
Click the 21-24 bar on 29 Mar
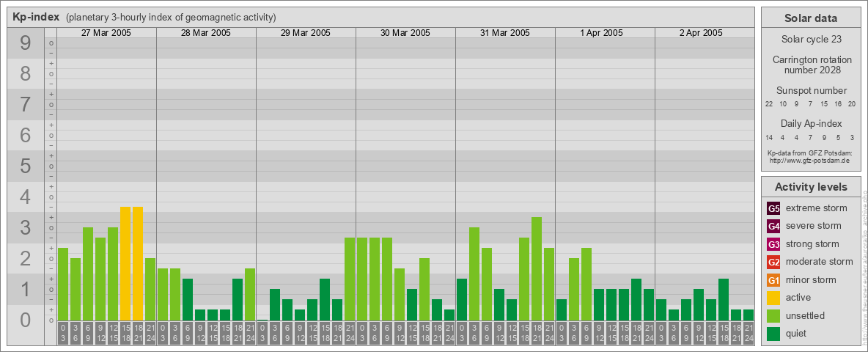[x=349, y=279]
